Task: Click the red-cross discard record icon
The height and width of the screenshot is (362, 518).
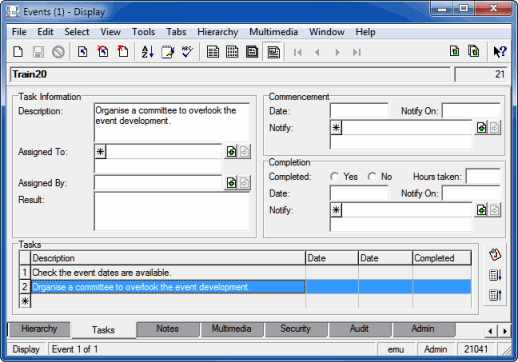Action: coord(103,52)
